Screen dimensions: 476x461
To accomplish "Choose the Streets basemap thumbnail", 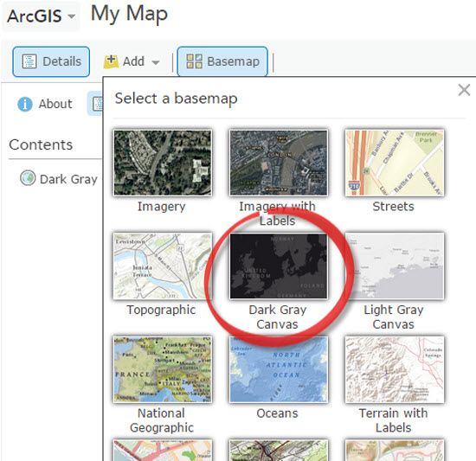I will (395, 163).
